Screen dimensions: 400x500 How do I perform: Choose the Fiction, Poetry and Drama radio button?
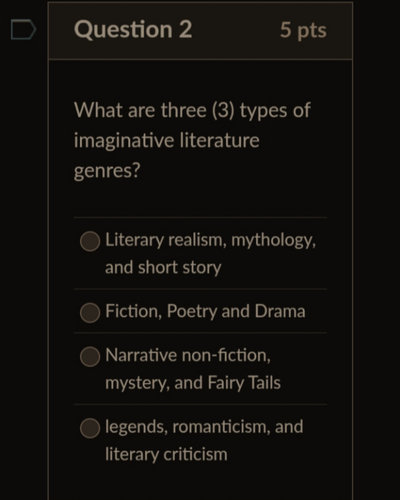click(90, 313)
